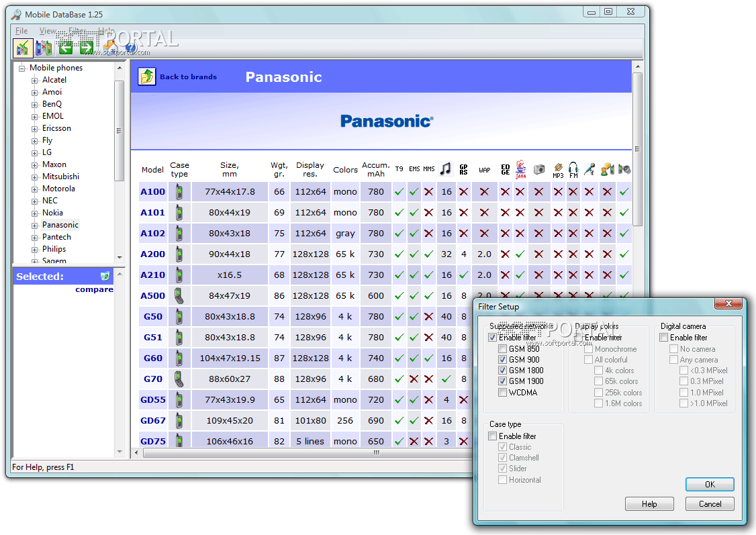
Task: Click the case type icon in A100 row
Action: click(x=179, y=192)
